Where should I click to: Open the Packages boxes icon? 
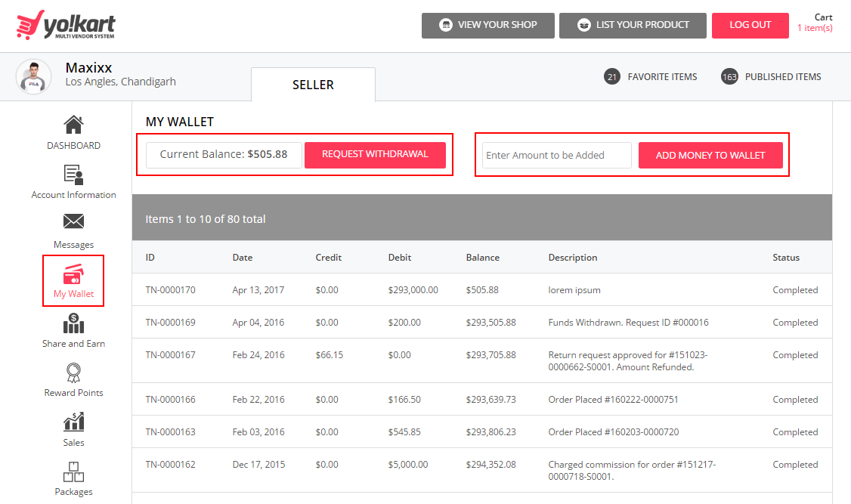(x=73, y=472)
